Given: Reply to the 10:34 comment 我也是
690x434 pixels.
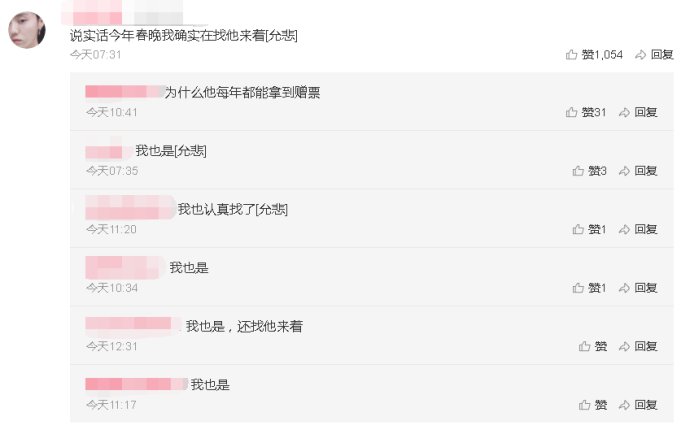Looking at the screenshot, I should coord(638,288).
